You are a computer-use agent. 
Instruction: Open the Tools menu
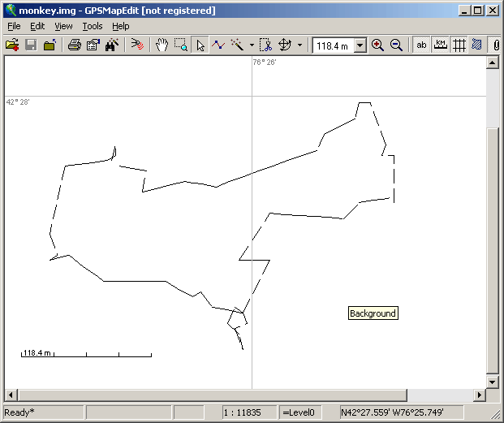(x=93, y=26)
